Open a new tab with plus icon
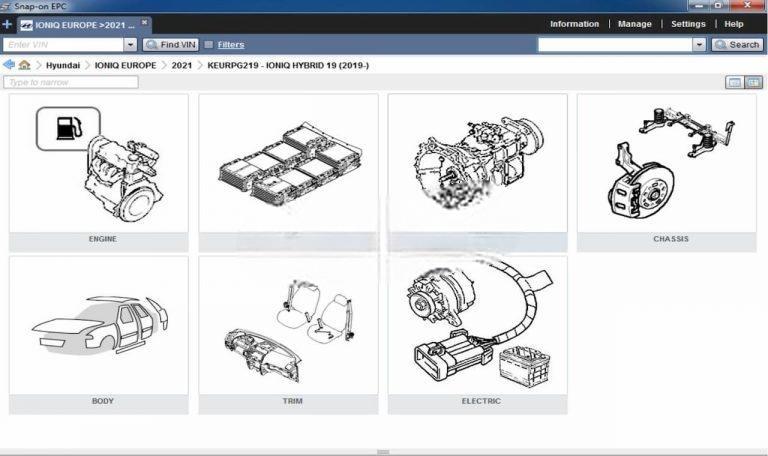Image resolution: width=768 pixels, height=456 pixels. click(7, 24)
